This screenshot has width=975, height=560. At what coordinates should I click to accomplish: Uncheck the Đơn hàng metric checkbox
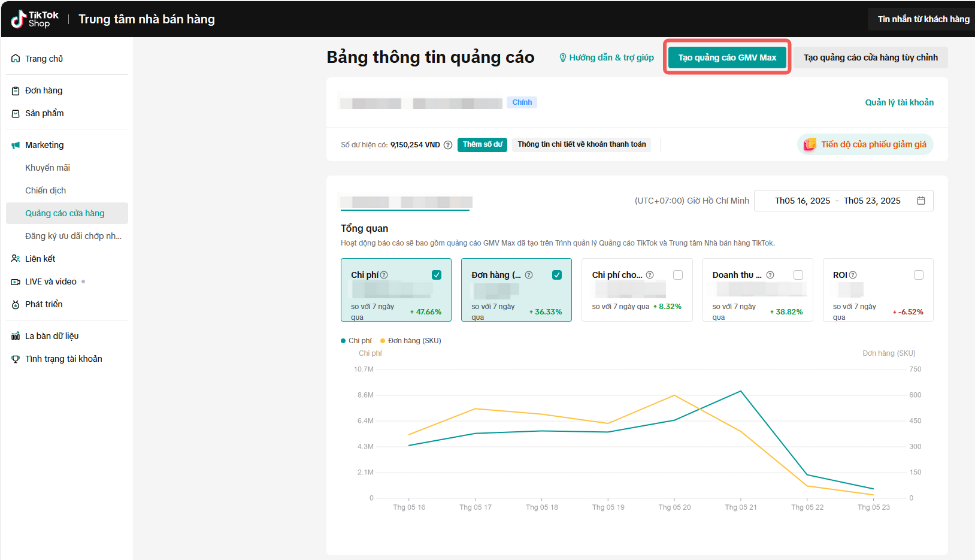coord(557,275)
